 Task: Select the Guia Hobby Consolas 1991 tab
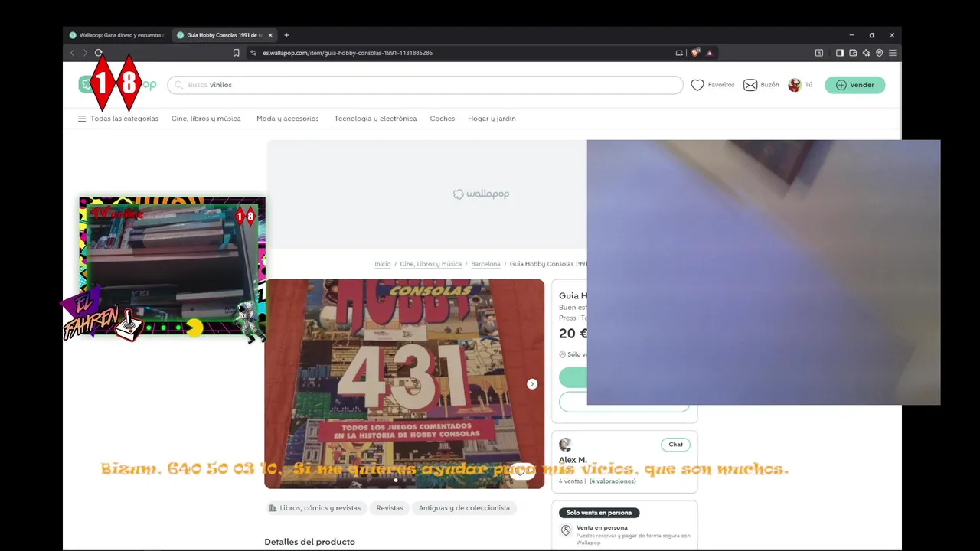[224, 35]
